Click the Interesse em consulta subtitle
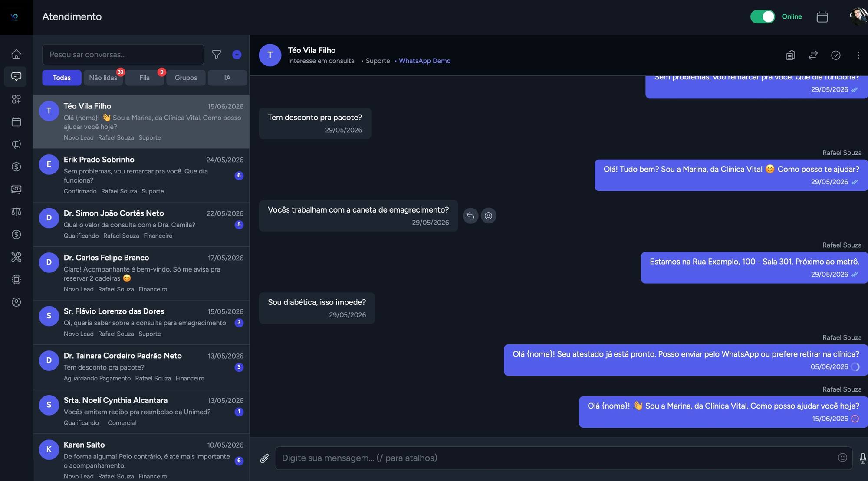Screen dimensions: 868x481 pos(321,61)
